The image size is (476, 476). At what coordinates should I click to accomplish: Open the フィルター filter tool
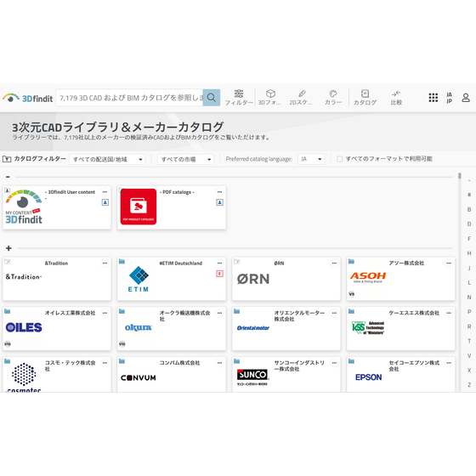click(239, 98)
